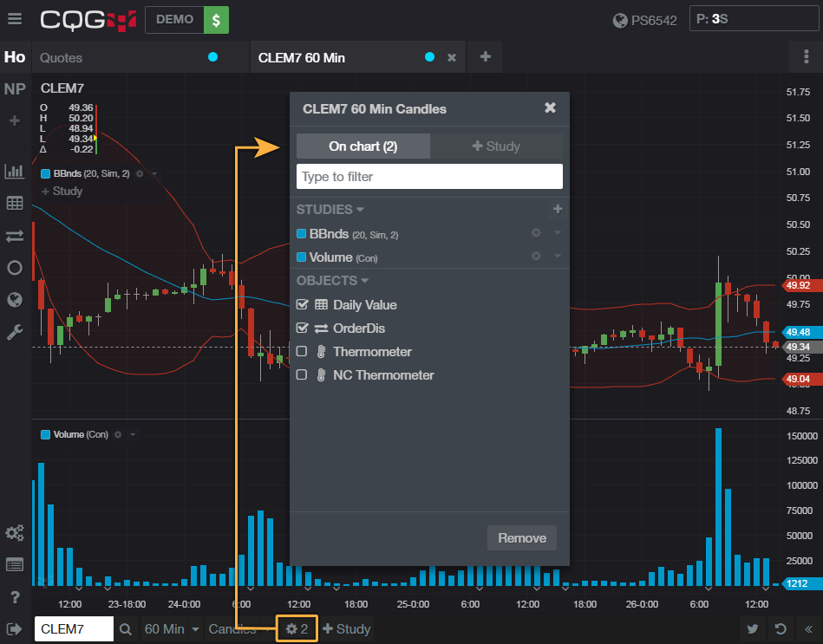Uncheck the OrderDis object

302,329
